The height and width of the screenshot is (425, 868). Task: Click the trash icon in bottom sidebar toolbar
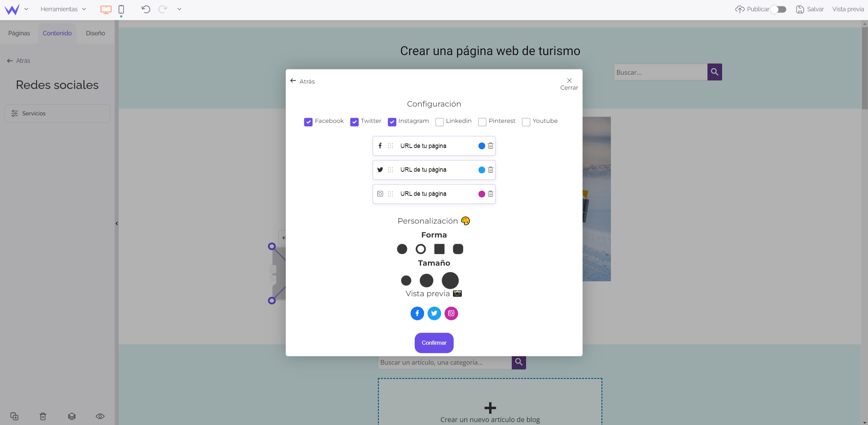43,416
